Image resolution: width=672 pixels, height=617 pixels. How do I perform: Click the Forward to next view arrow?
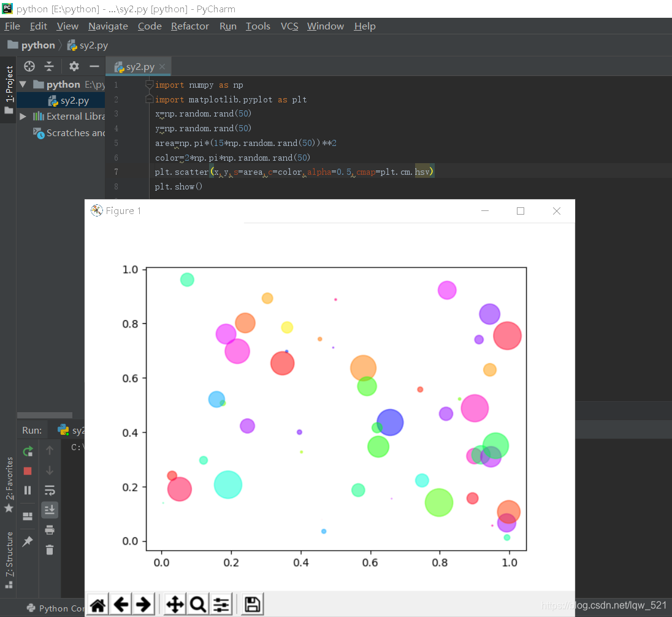click(x=143, y=605)
